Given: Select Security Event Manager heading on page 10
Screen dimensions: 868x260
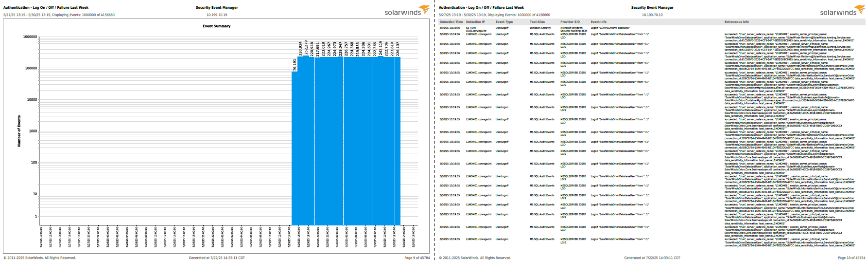Looking at the screenshot, I should [652, 8].
